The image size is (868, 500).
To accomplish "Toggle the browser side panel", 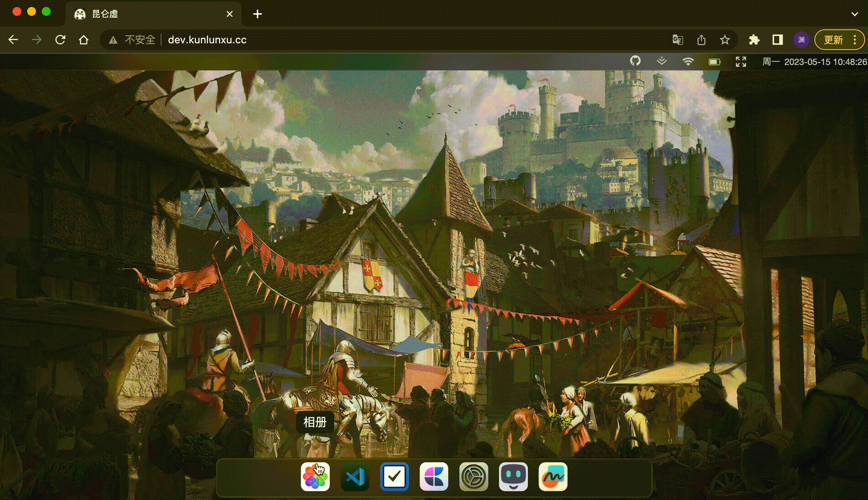I will (777, 40).
